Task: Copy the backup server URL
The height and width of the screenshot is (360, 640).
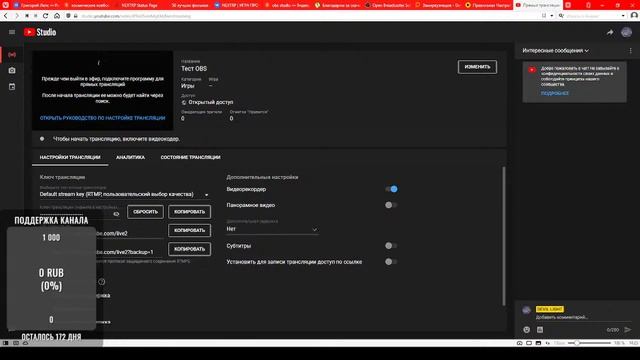Action: tap(189, 249)
